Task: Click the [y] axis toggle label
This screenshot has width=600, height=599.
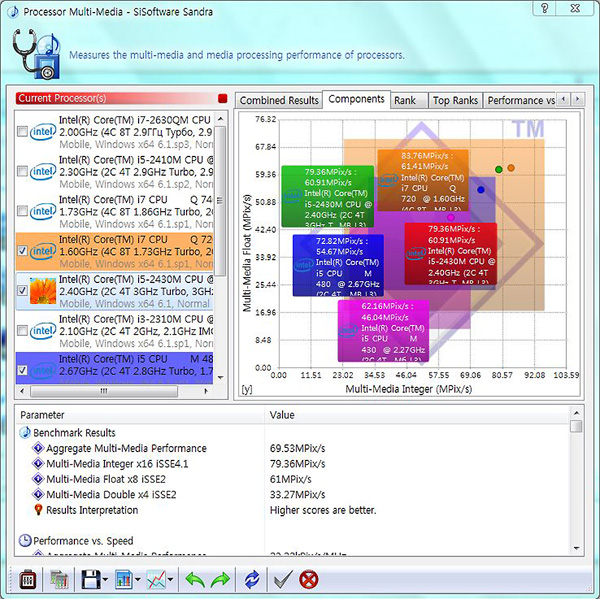Action: click(x=247, y=389)
